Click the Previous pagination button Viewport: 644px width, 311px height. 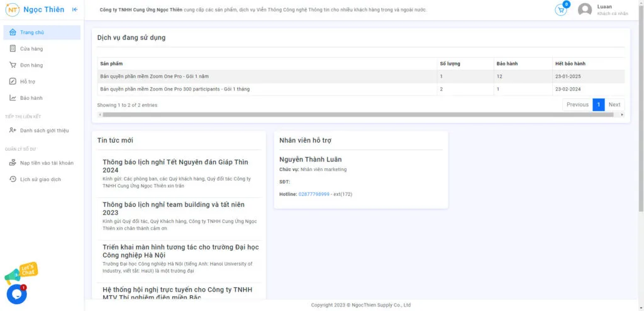tap(577, 105)
